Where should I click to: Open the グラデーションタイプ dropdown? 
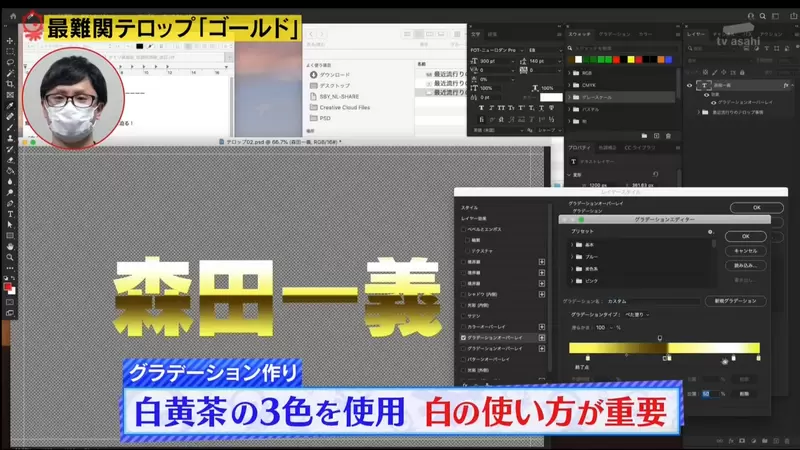click(637, 314)
